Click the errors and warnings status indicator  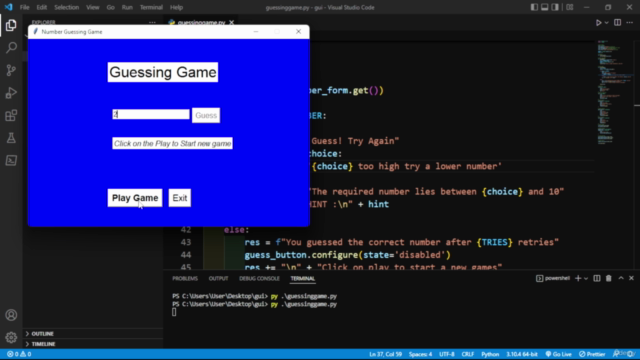pos(19,354)
